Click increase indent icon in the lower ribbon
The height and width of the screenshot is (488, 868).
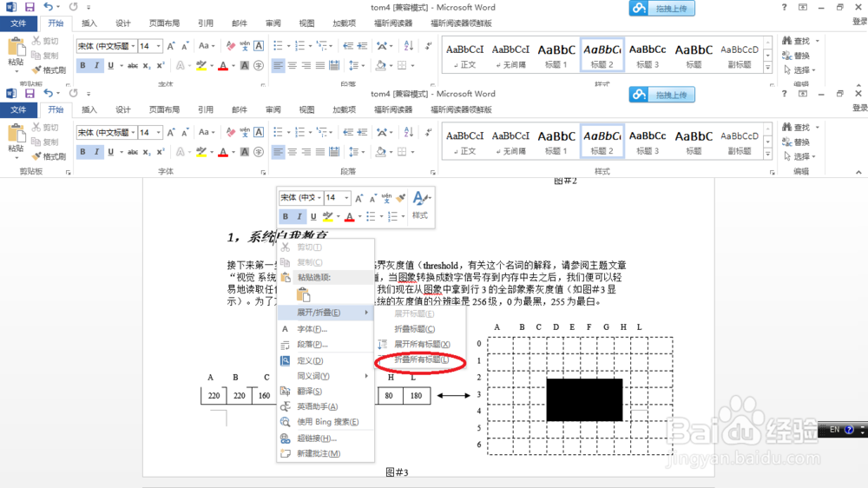click(x=363, y=132)
